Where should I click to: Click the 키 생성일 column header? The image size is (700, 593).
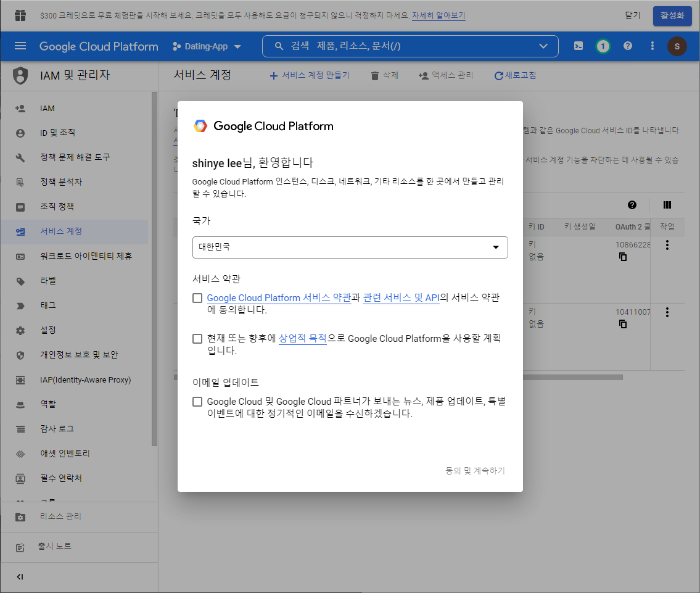(580, 227)
